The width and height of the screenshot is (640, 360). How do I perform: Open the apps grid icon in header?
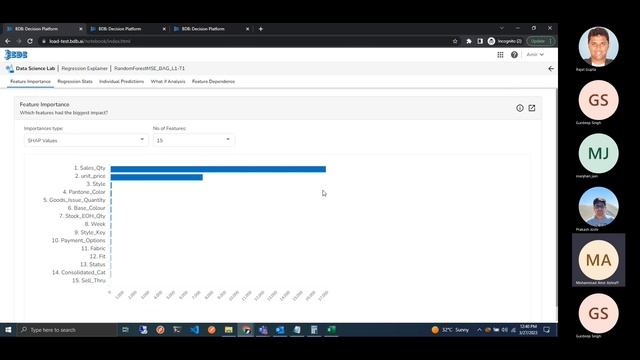500,55
